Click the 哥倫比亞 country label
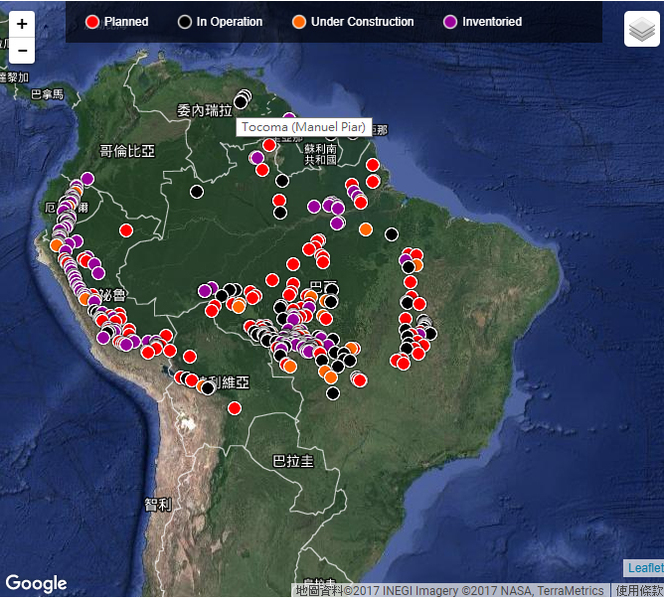This screenshot has height=600, width=664. [x=127, y=151]
